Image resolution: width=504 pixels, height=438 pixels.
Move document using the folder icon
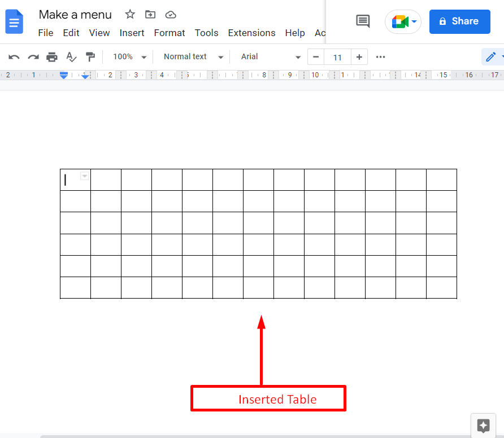point(150,15)
